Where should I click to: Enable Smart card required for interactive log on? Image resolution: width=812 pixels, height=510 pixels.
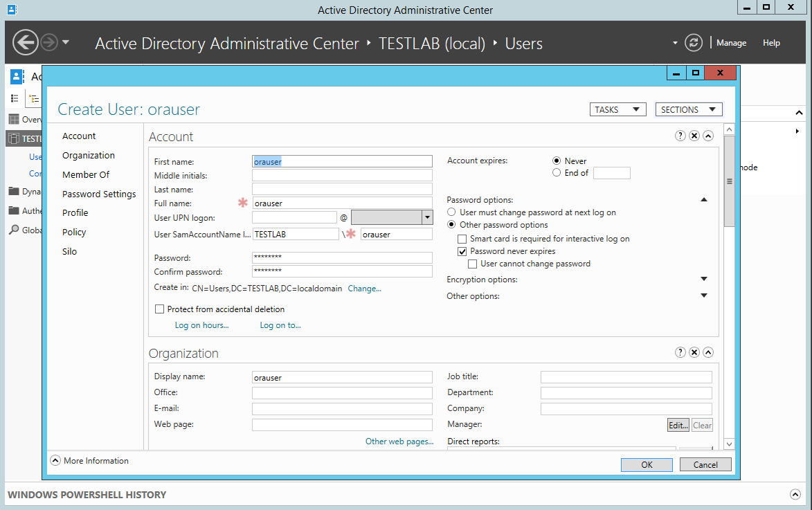click(x=461, y=238)
